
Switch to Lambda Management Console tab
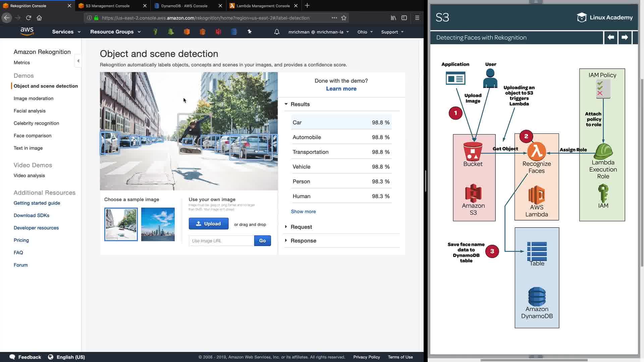click(263, 6)
